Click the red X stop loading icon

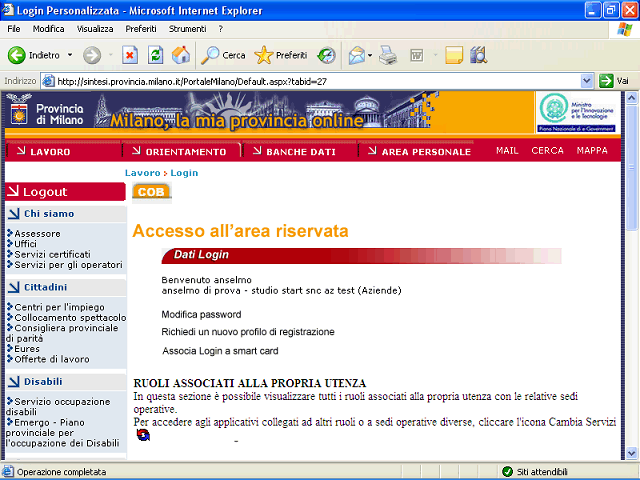pyautogui.click(x=130, y=55)
